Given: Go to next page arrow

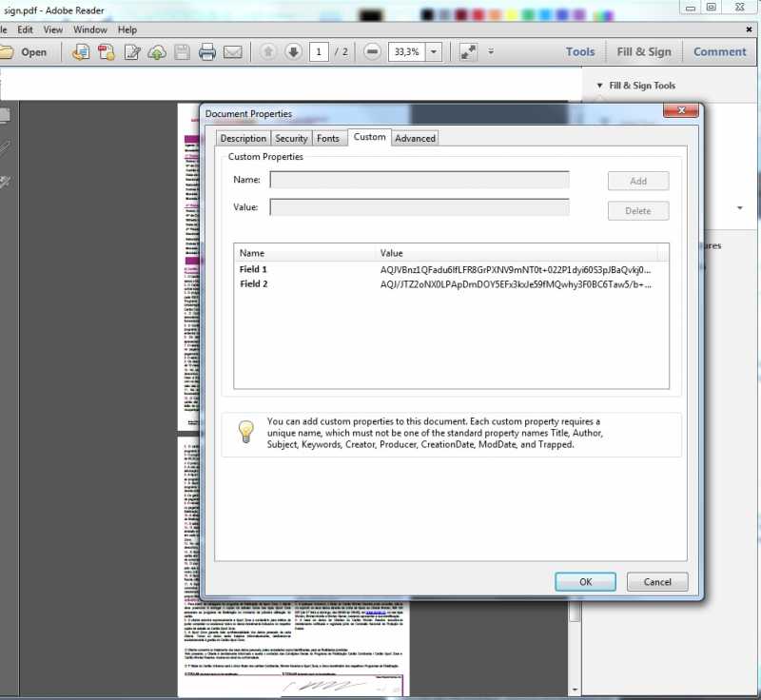Looking at the screenshot, I should tap(293, 51).
